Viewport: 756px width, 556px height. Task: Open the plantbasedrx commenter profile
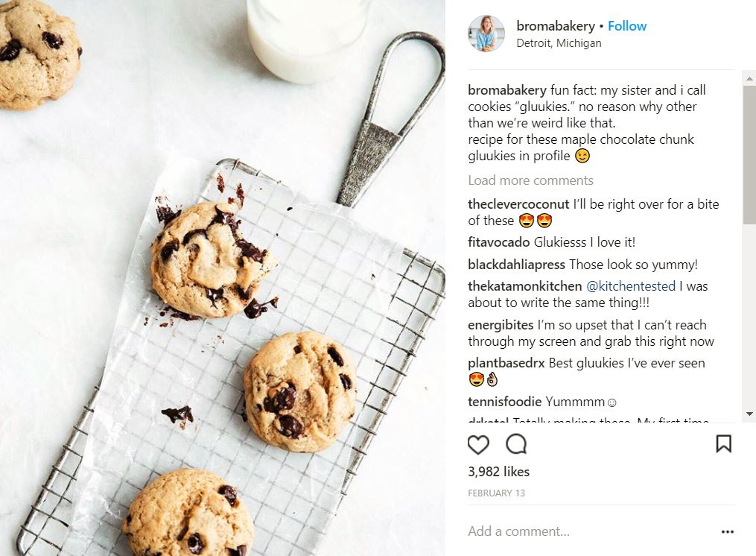[506, 363]
